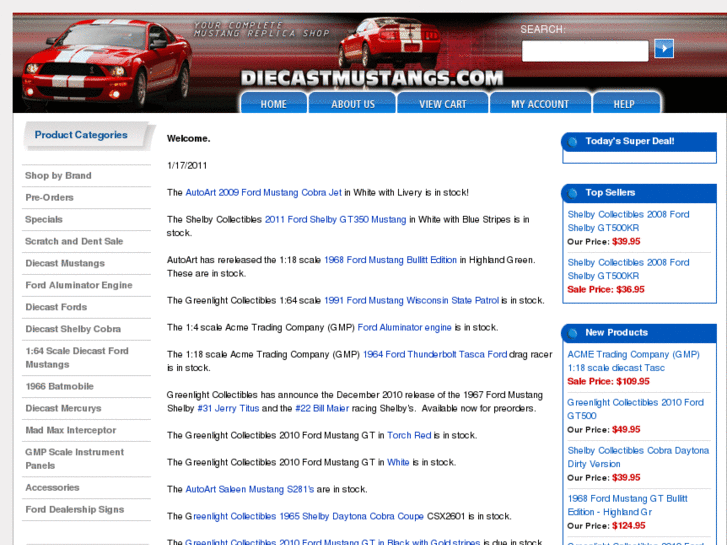Open Shelby Collectibles Cobra Daytona Dirty Version
727x545 pixels.
[638, 457]
